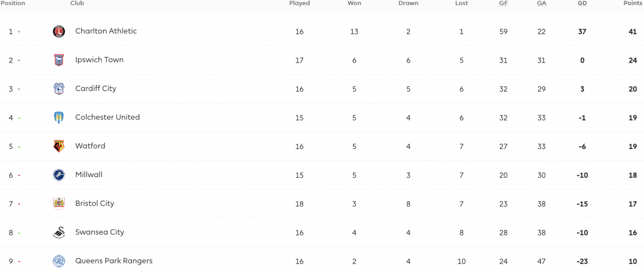Click the Ipswich Town club badge
Image resolution: width=644 pixels, height=270 pixels.
coord(59,60)
